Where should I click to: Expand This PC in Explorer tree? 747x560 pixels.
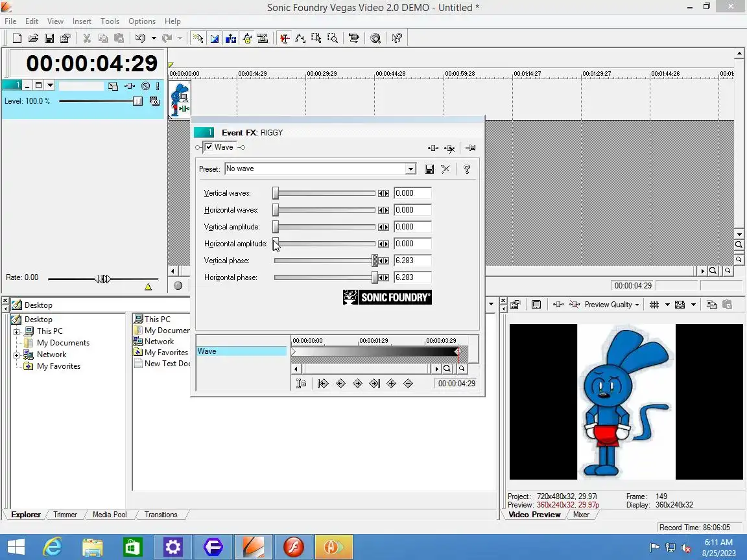tap(17, 331)
